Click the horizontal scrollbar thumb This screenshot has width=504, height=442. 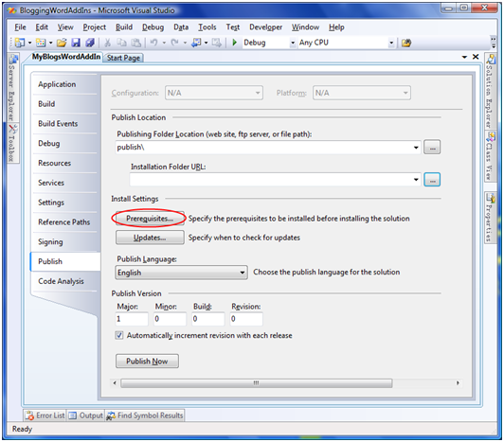(257, 383)
